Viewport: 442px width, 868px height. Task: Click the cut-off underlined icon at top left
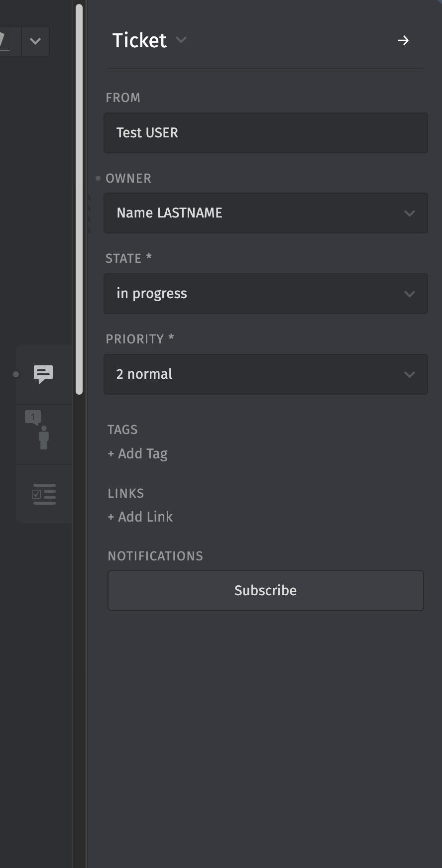[x=4, y=41]
